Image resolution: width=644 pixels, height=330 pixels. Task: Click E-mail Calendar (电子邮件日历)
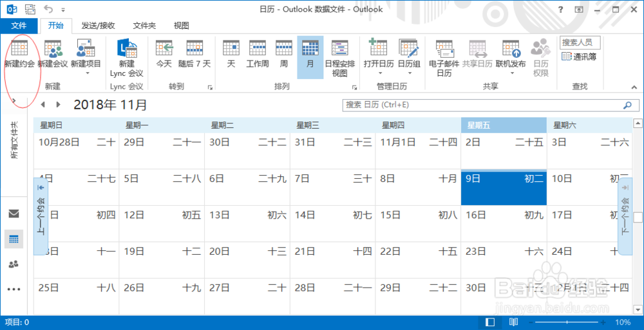[444, 59]
